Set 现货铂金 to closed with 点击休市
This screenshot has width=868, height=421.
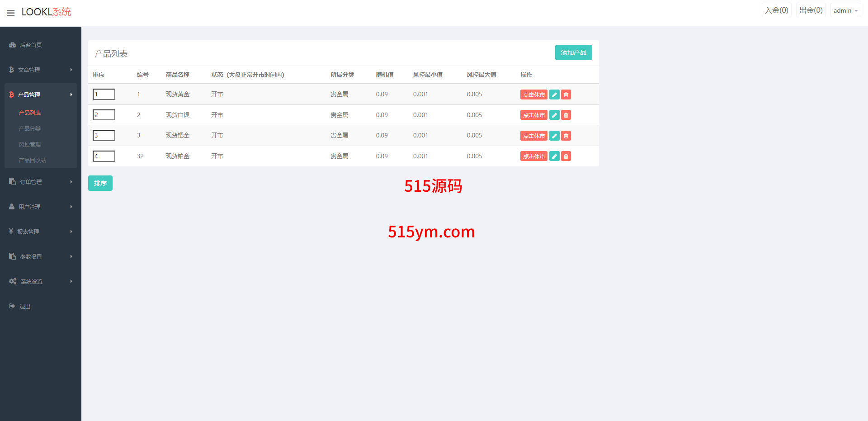coord(533,156)
